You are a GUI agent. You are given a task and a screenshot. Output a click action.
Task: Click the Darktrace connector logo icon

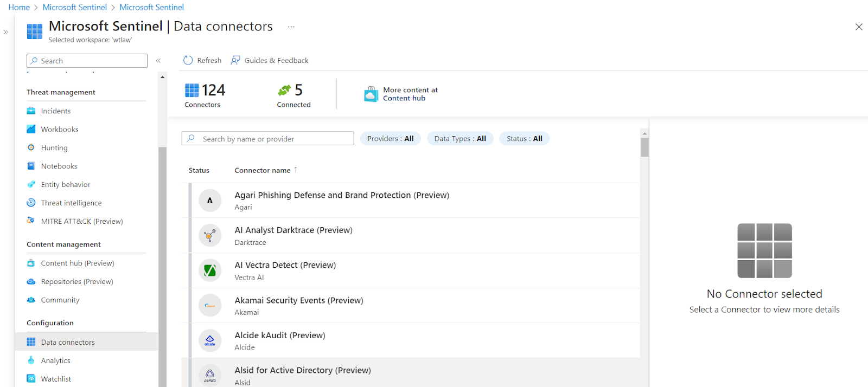click(x=210, y=236)
